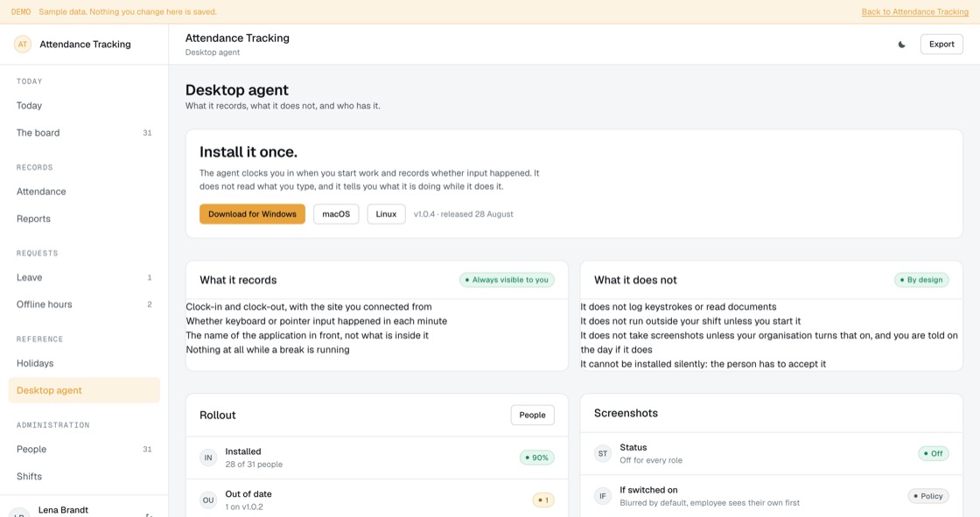
Task: Click the Always visible to you badge
Action: [x=507, y=280]
